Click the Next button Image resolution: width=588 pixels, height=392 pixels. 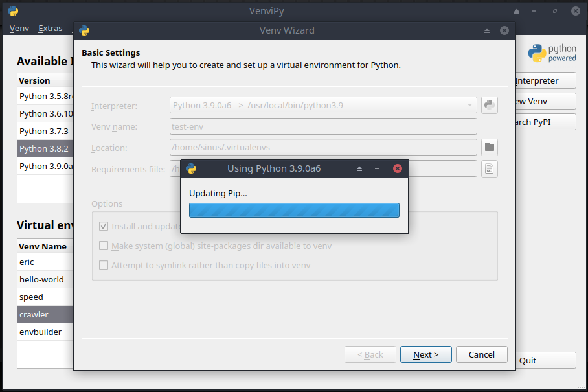pos(425,354)
